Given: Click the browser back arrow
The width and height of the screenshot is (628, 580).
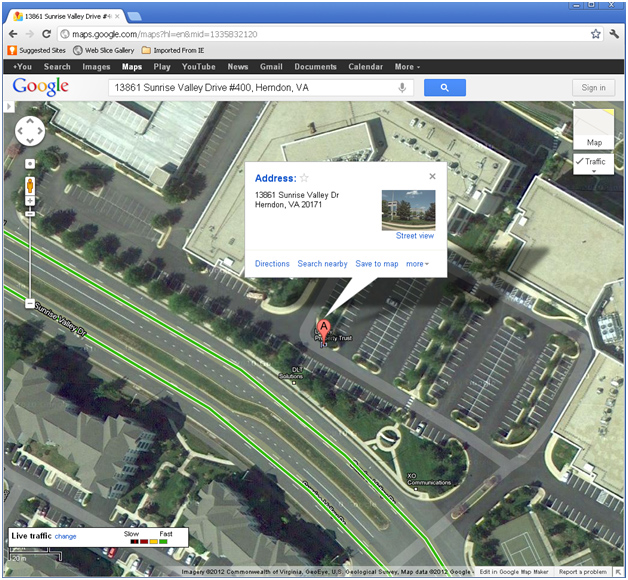Looking at the screenshot, I should coord(13,34).
